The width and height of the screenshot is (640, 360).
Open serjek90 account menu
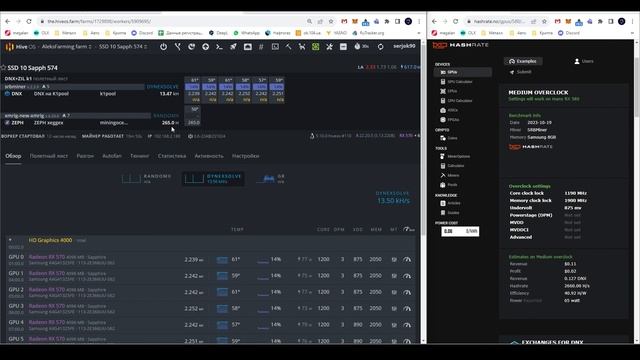tap(404, 46)
